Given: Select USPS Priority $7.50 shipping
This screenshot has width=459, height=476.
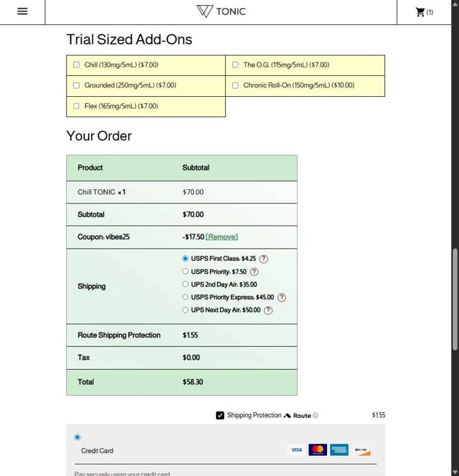Looking at the screenshot, I should pyautogui.click(x=185, y=272).
